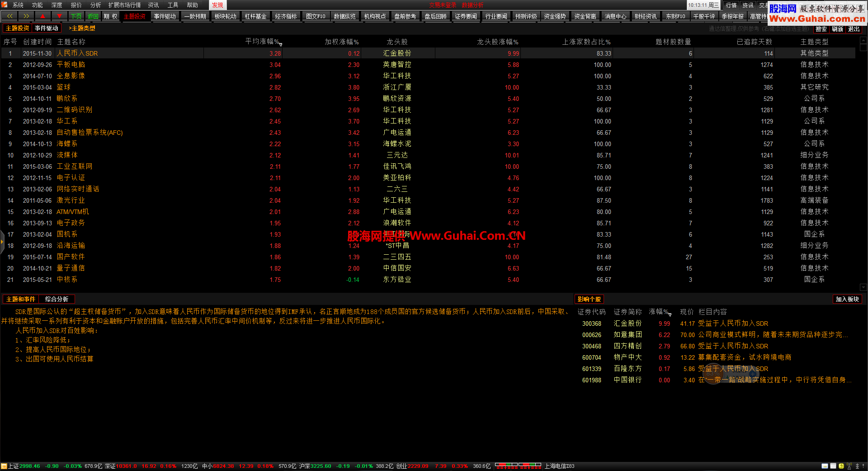Sort by 平均涨幅% column header arrow
The image size is (868, 471).
(x=281, y=44)
